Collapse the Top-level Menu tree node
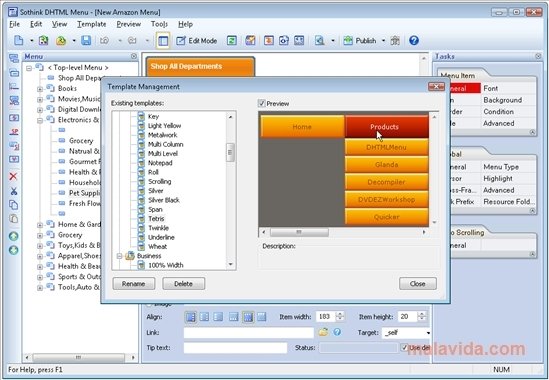The height and width of the screenshot is (380, 549). pos(29,68)
